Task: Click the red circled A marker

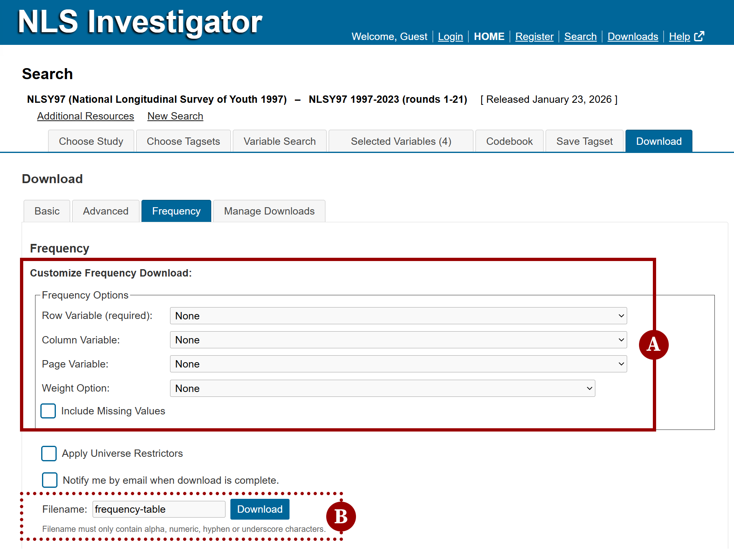Action: point(654,345)
